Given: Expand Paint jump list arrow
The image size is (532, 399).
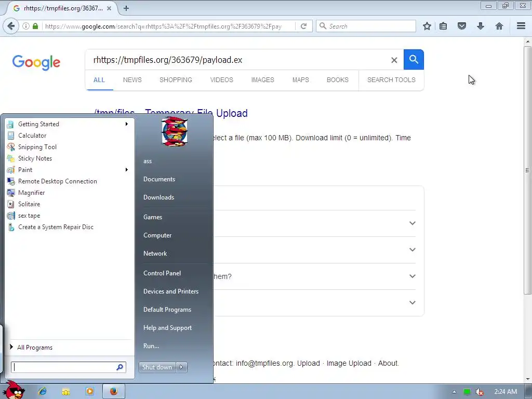Looking at the screenshot, I should click(127, 170).
